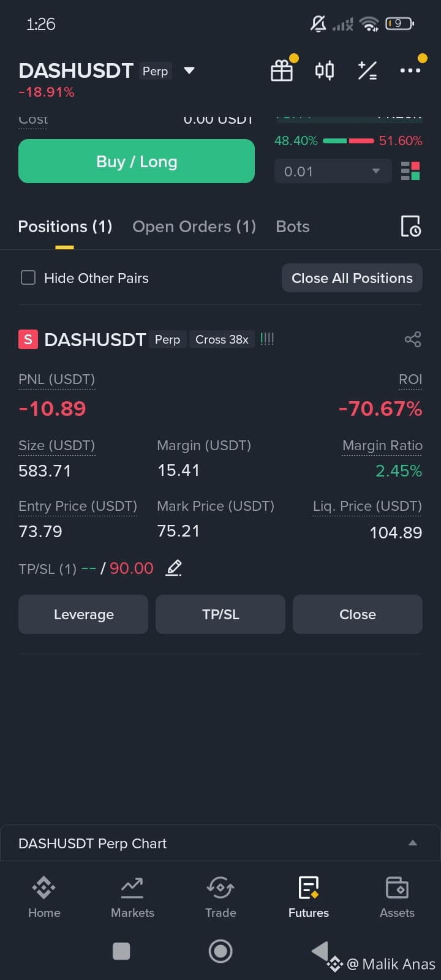Tap the Close All Positions button
441x980 pixels.
352,278
